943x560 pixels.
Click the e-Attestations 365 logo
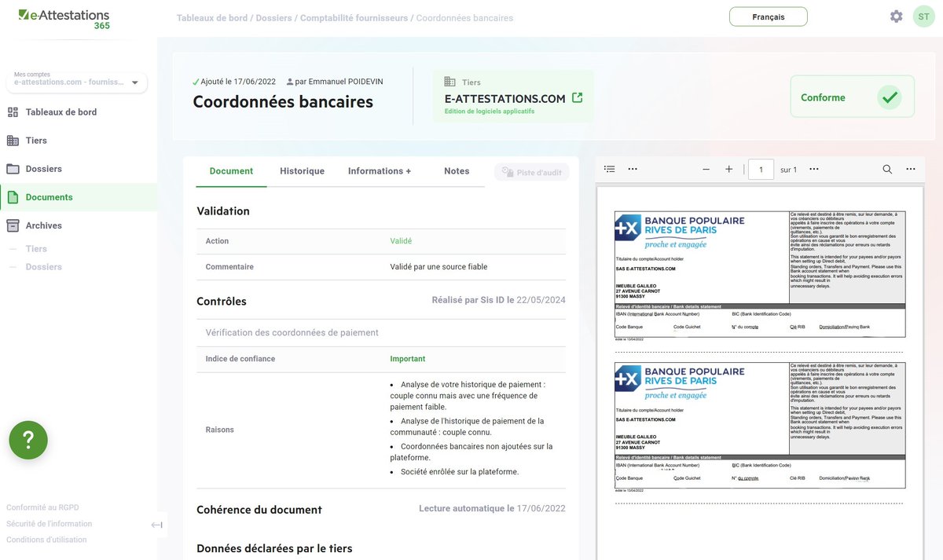(x=64, y=19)
